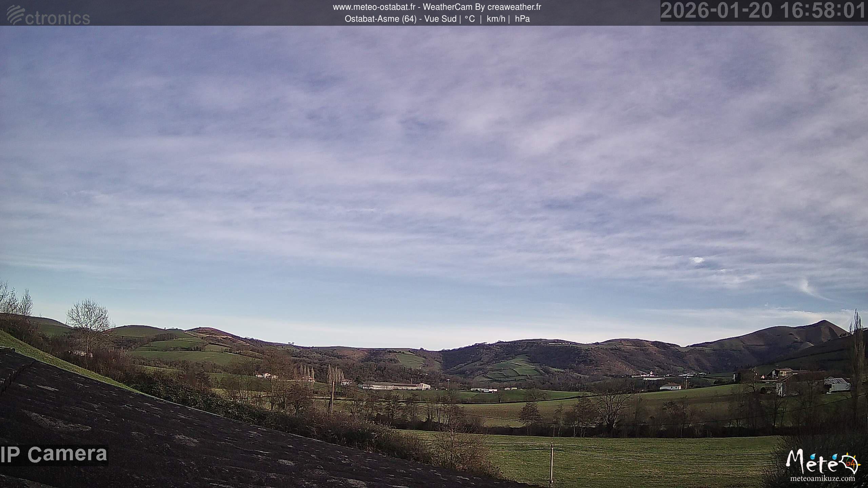Click the 2026-01-20 date stamp
This screenshot has width=868, height=488.
point(716,11)
